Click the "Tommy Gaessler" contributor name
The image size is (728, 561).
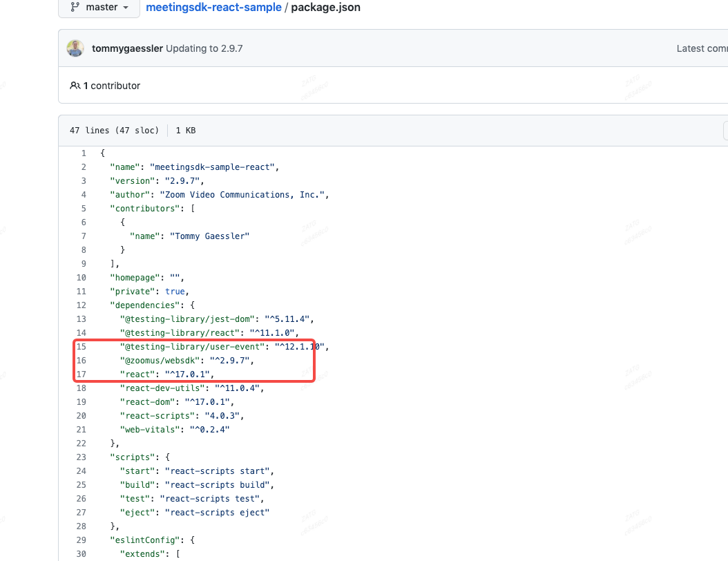click(x=209, y=236)
